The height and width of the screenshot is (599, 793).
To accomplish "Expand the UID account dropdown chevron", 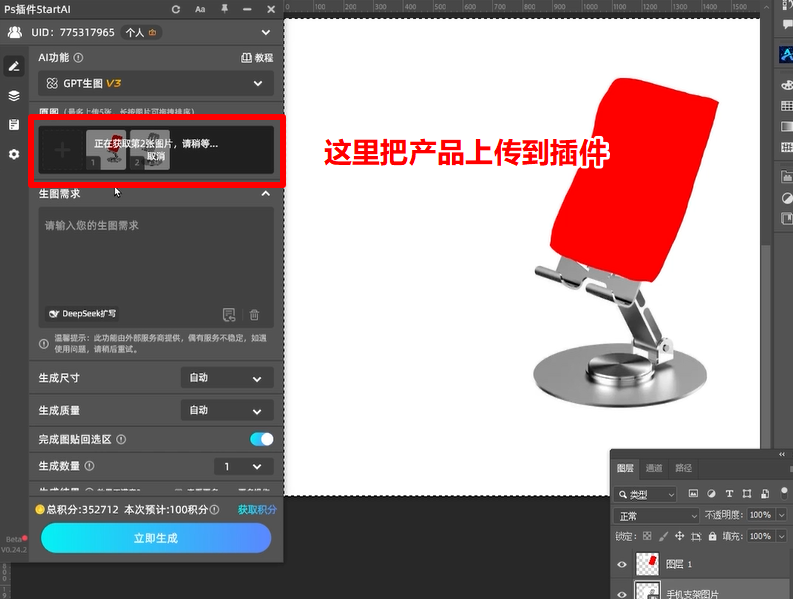I will pos(266,32).
